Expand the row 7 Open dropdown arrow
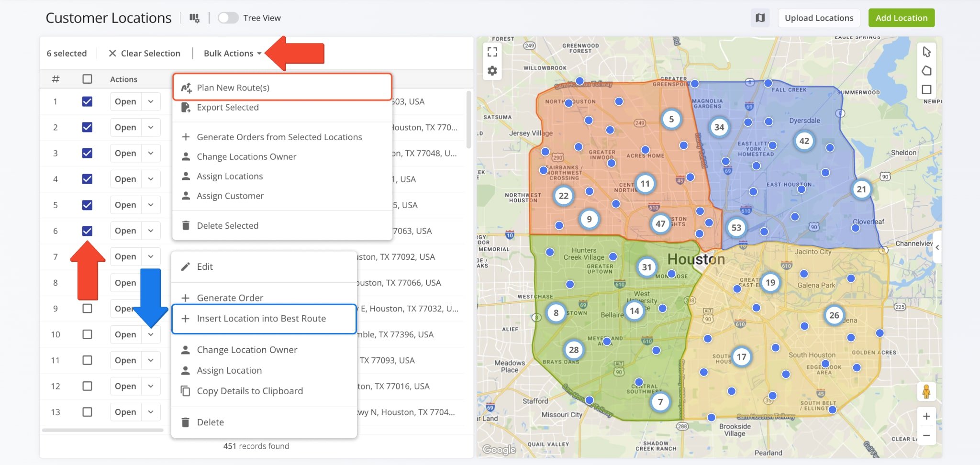Image resolution: width=980 pixels, height=465 pixels. coord(151,256)
